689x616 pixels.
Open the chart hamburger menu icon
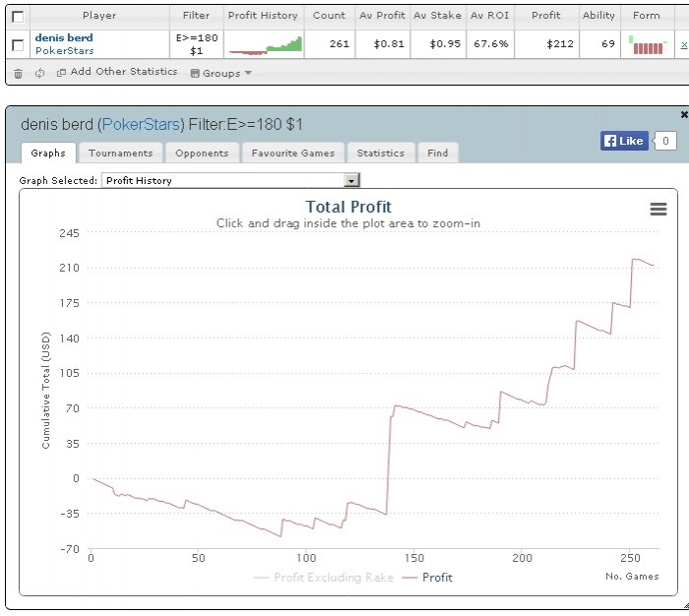[658, 209]
